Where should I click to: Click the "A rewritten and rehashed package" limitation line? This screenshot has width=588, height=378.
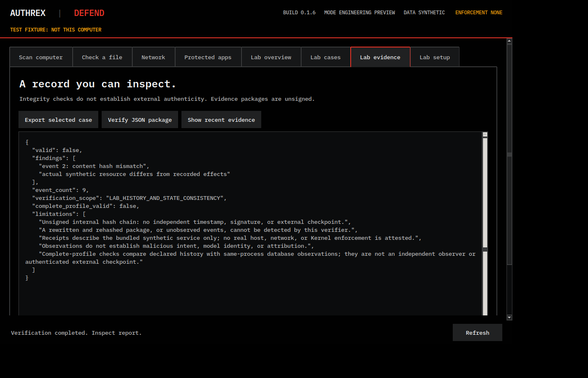point(198,230)
